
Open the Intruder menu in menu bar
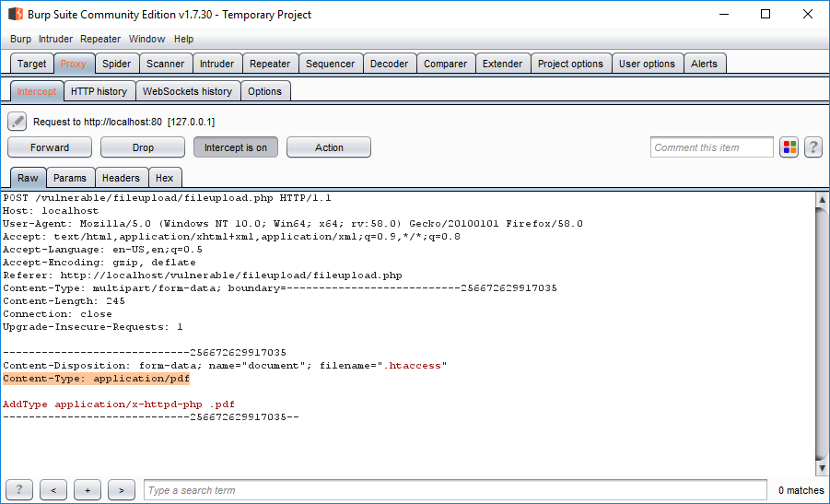[55, 39]
